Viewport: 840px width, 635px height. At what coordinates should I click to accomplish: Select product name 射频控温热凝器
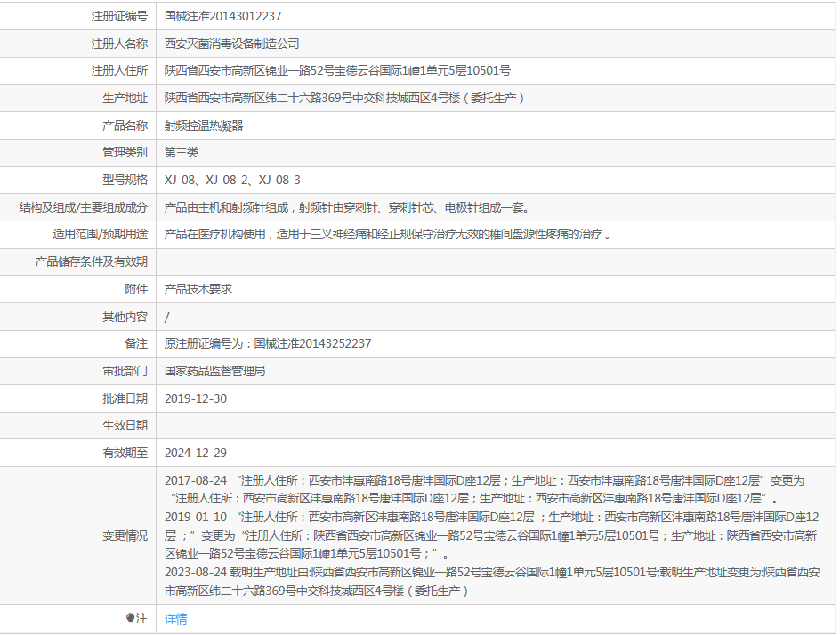(x=204, y=125)
